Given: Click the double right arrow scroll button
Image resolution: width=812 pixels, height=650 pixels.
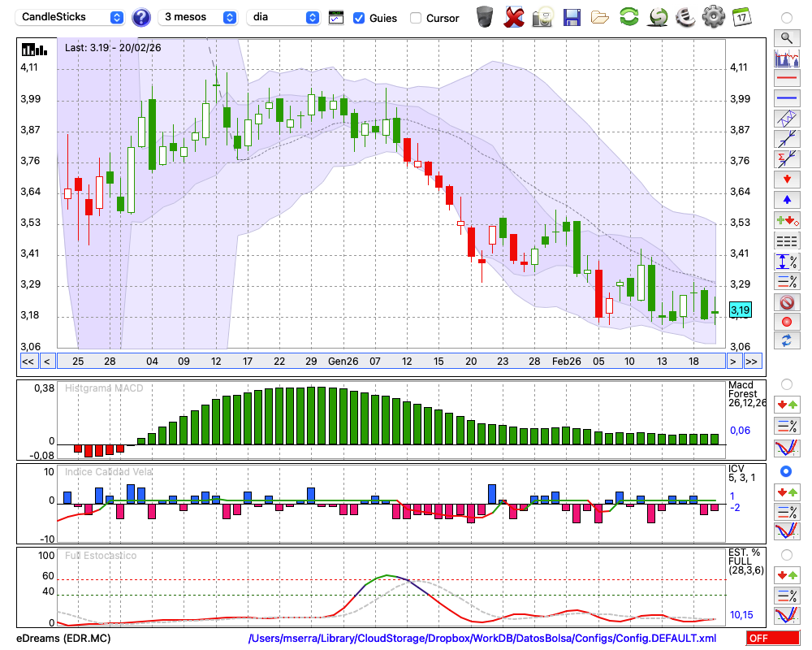Looking at the screenshot, I should pyautogui.click(x=752, y=362).
